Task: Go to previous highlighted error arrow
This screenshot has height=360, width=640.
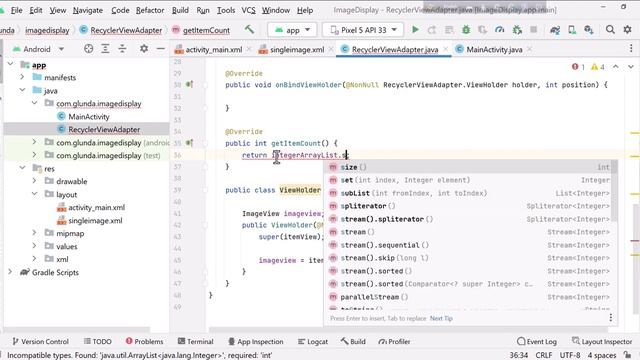Action: tap(616, 67)
